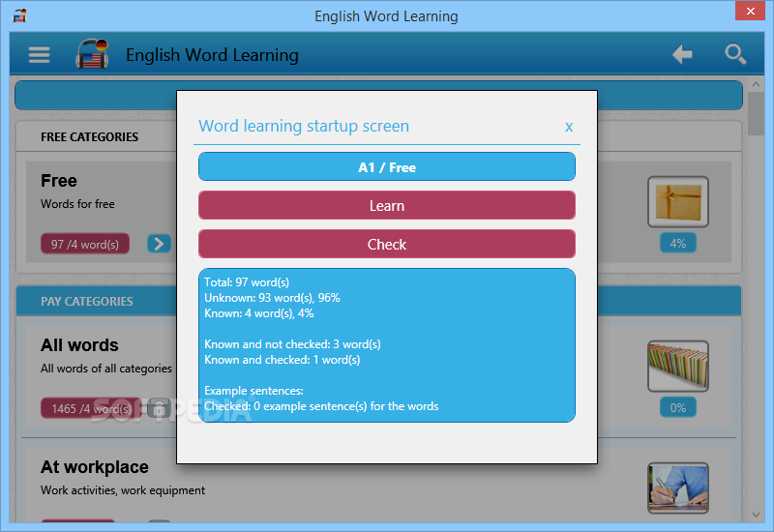The height and width of the screenshot is (532, 774).
Task: Open search with magnifier icon
Action: click(x=735, y=54)
